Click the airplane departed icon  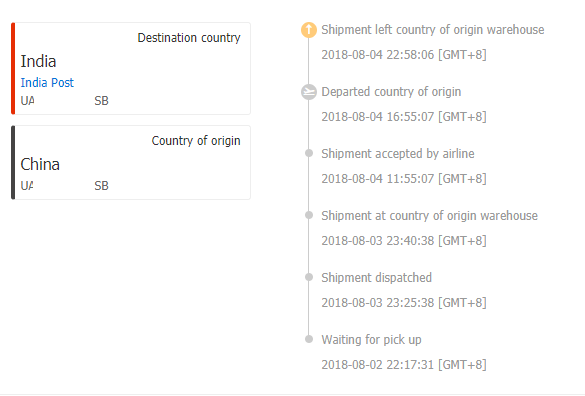[309, 92]
